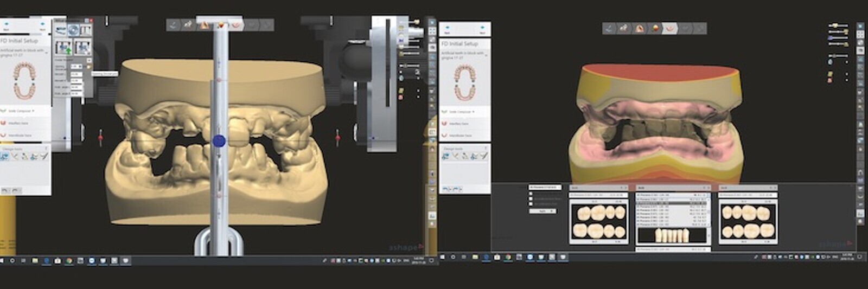Click the first workflow step icon in left top bar
Viewport: 868px width, 289px height.
coord(174,25)
